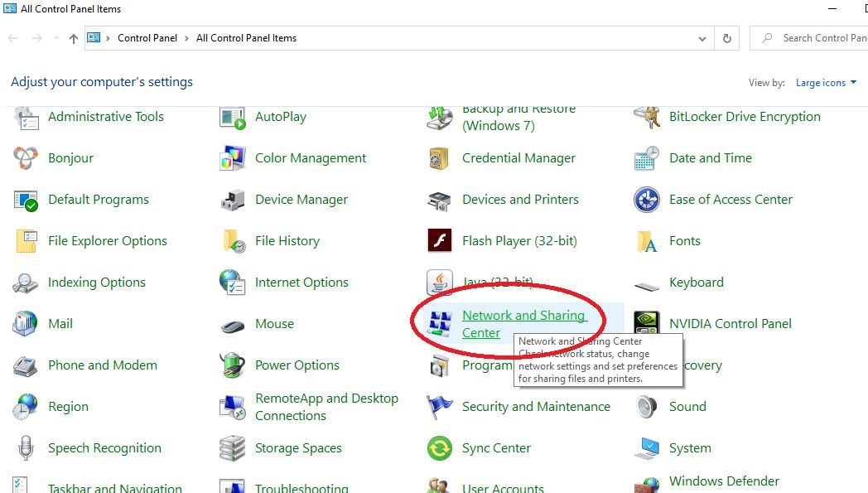Click the Mail icon
Viewport: 868px width, 493px height.
tap(25, 323)
